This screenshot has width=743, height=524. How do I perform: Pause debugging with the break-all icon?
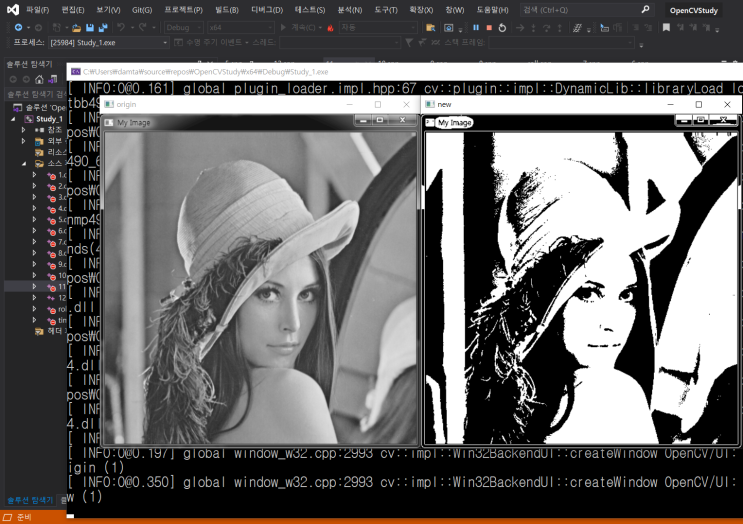coord(476,28)
